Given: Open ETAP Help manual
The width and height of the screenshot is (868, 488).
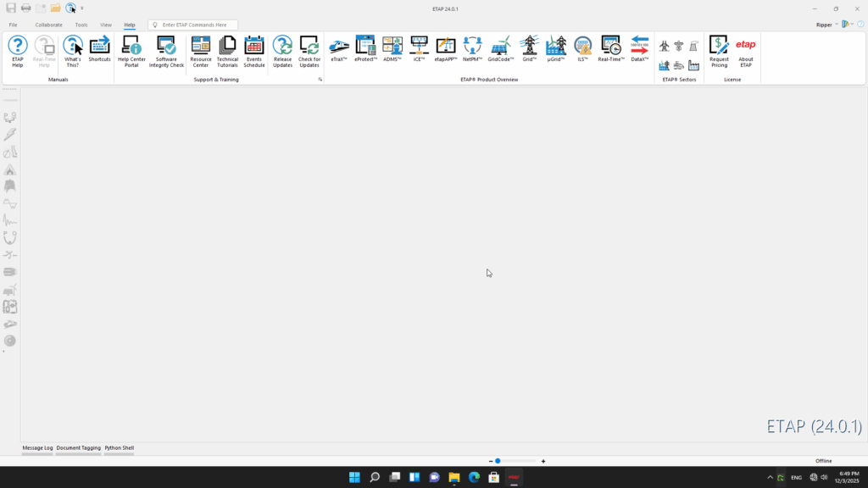Looking at the screenshot, I should (x=17, y=51).
